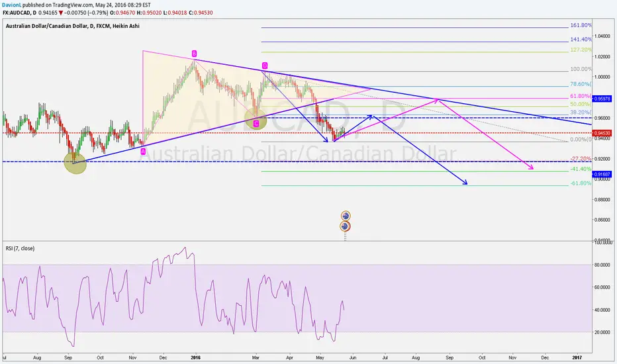The width and height of the screenshot is (617, 364).
Task: Select the olive circle at September low
Action: click(75, 163)
